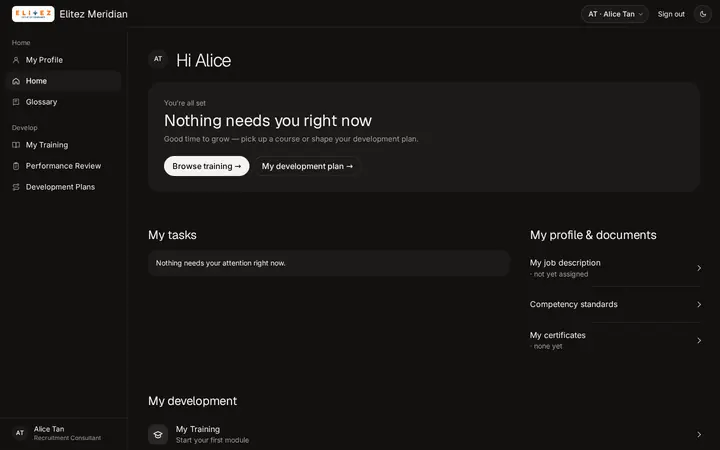Open the My job description link
Screen dimensions: 720x450
[615, 268]
